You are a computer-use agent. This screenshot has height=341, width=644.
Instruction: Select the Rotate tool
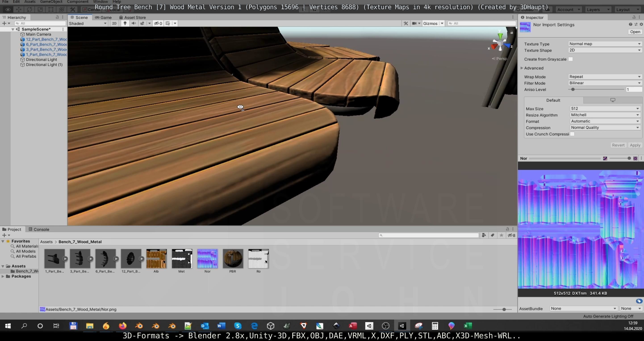pos(29,10)
